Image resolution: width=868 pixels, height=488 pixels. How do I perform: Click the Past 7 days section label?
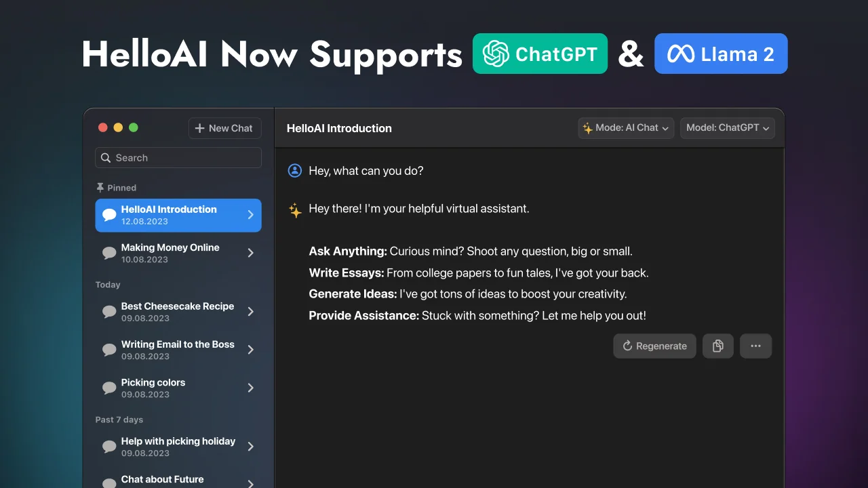pos(119,420)
